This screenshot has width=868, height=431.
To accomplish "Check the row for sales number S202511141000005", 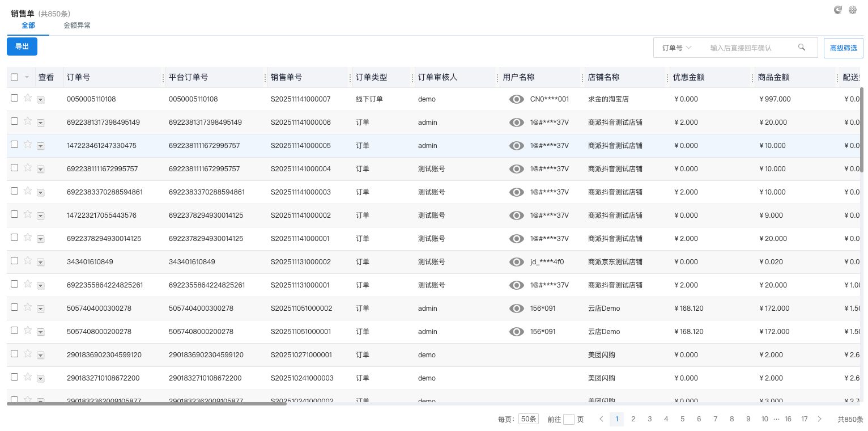I will [15, 144].
